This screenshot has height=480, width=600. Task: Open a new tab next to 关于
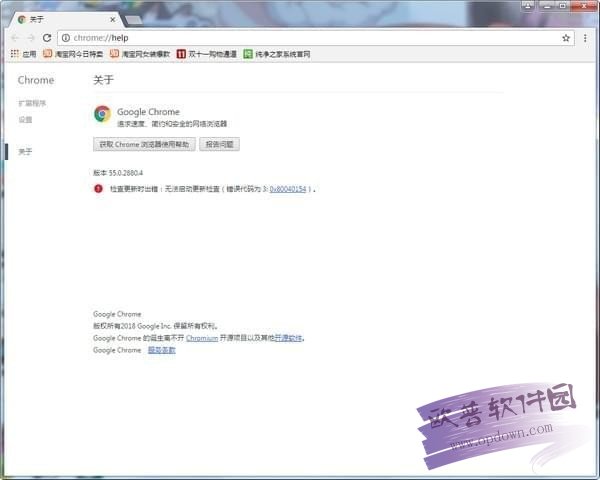pos(134,20)
